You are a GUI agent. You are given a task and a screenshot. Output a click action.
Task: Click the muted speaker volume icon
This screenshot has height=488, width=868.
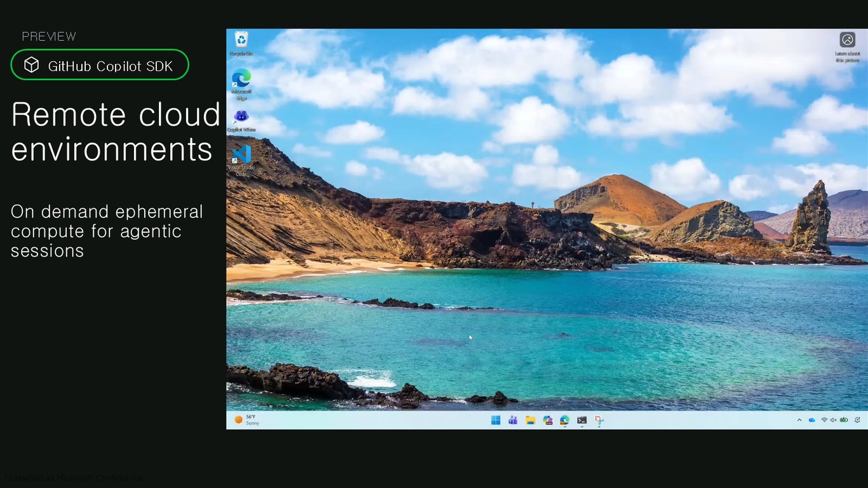coord(833,420)
